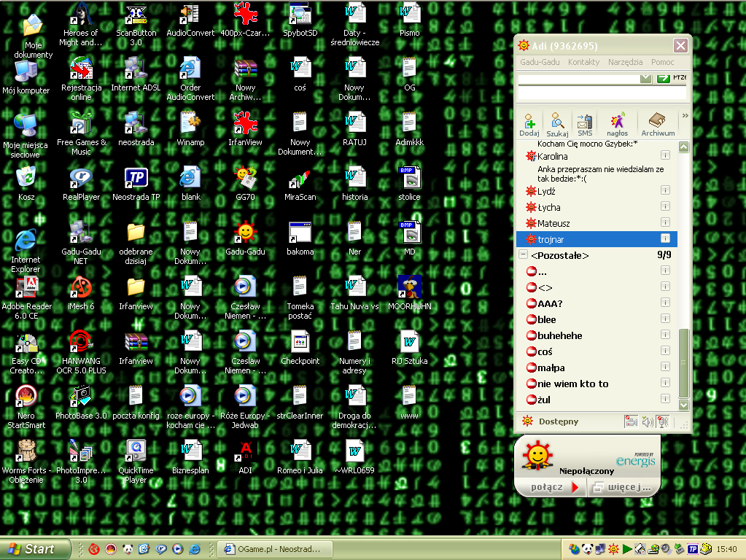The image size is (746, 560).
Task: Open the Archiwum message archive
Action: click(x=657, y=122)
